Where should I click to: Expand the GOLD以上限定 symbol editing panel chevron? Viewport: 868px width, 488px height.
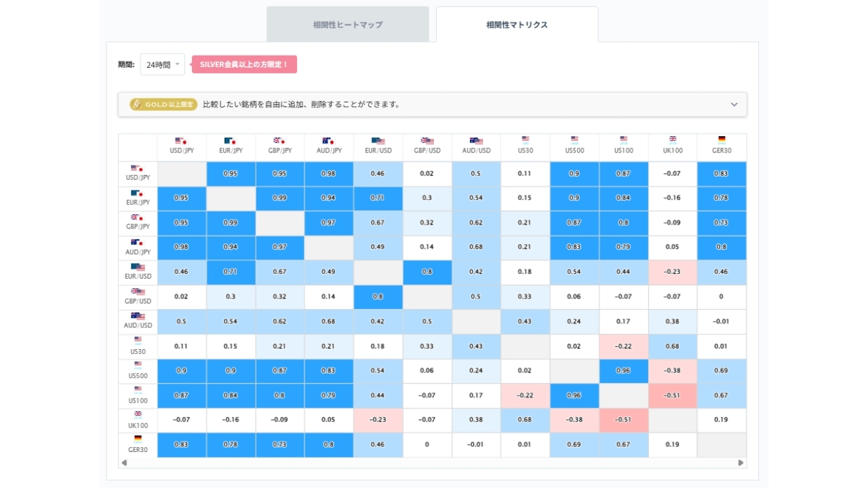[x=734, y=104]
